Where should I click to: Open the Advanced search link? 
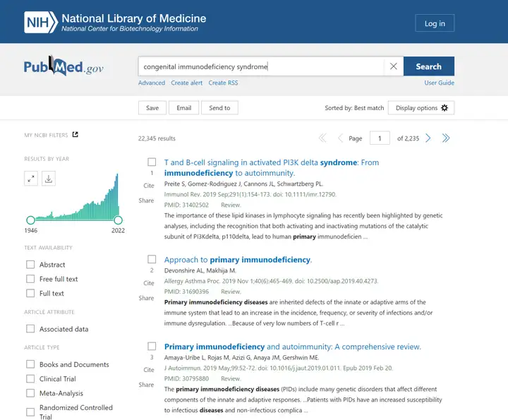(x=152, y=83)
